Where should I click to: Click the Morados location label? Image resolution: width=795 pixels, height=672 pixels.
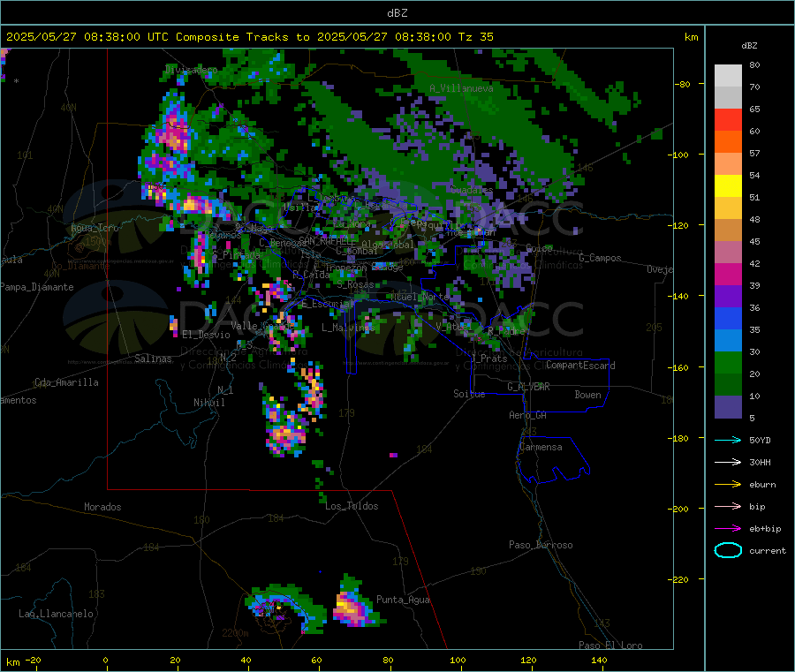tap(102, 507)
